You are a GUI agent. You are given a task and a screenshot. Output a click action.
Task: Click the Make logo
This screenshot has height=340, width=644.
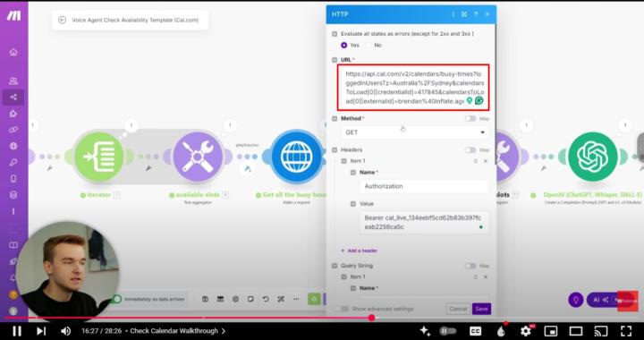tap(13, 15)
